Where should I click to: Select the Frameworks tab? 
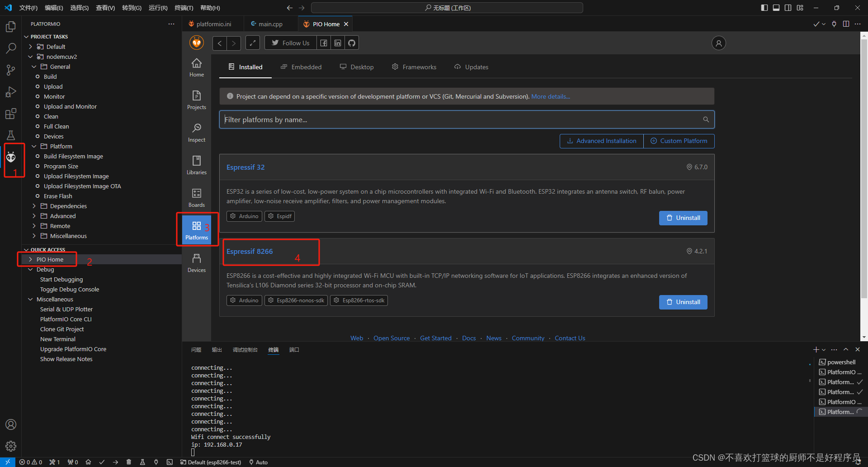coord(414,67)
